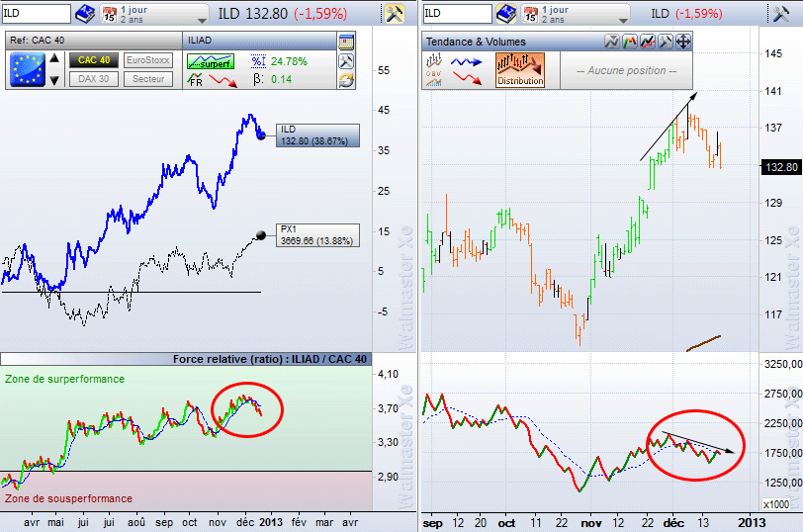Click the 3250,00 volume axis value
803x532 pixels.
[782, 364]
